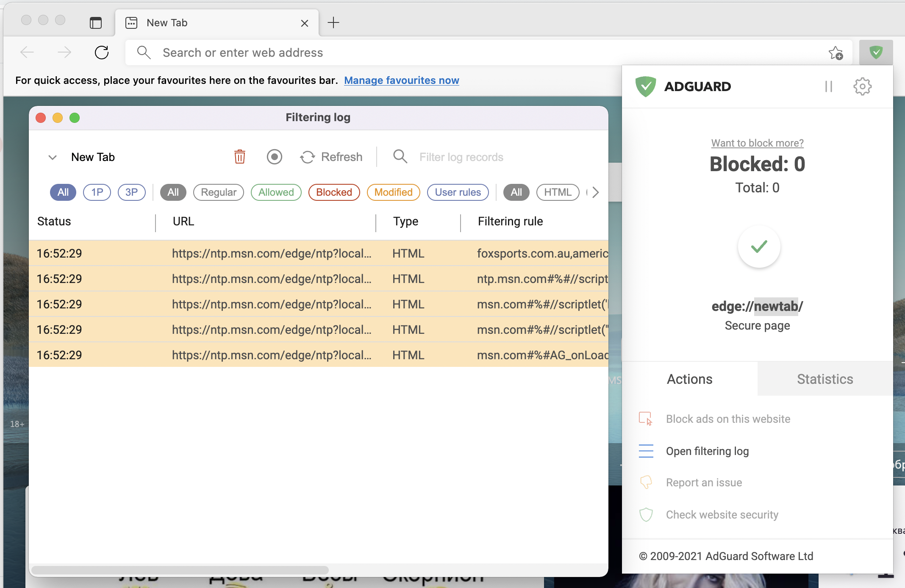
Task: Open the Manage favourites now link
Action: [x=402, y=80]
